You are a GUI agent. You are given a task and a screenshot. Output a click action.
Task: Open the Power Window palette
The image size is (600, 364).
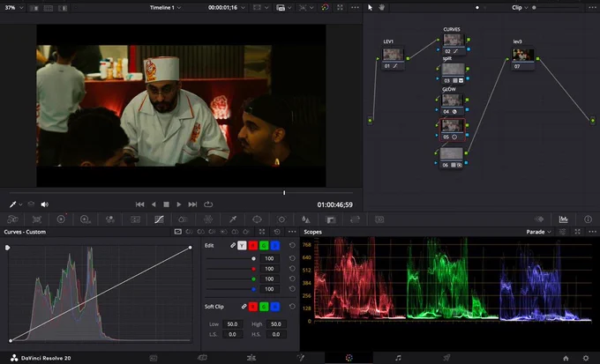click(x=257, y=219)
